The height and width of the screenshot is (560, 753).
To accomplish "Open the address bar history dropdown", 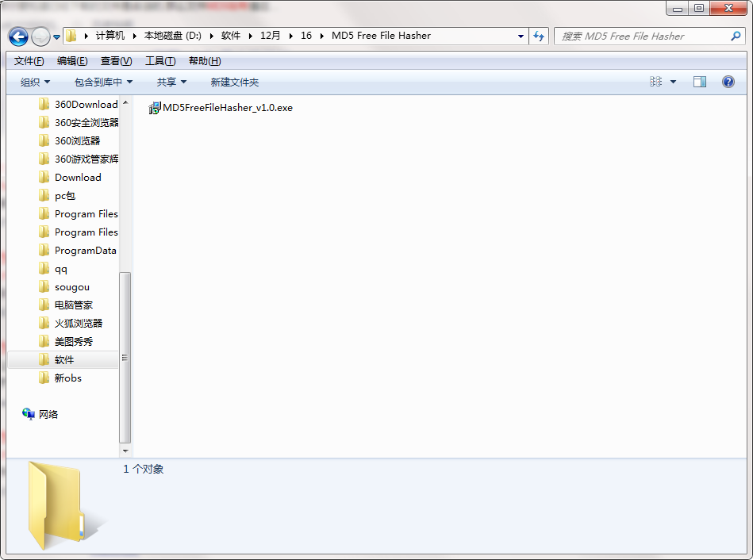I will coord(521,36).
